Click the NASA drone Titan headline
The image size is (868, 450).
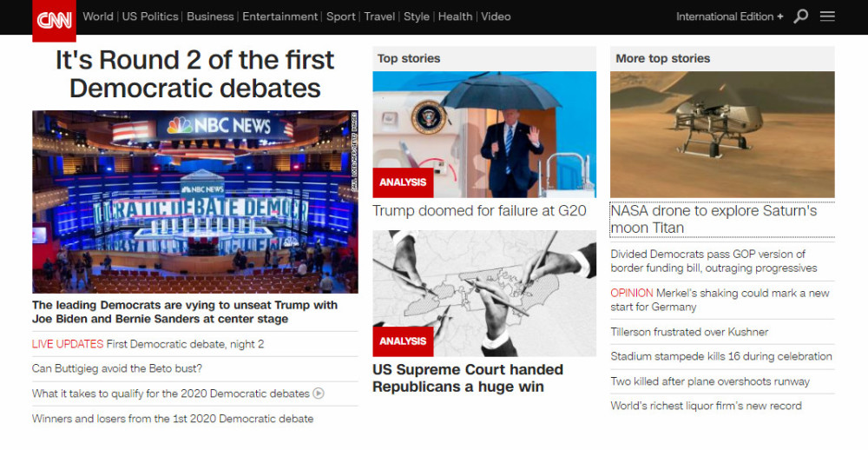coord(713,219)
